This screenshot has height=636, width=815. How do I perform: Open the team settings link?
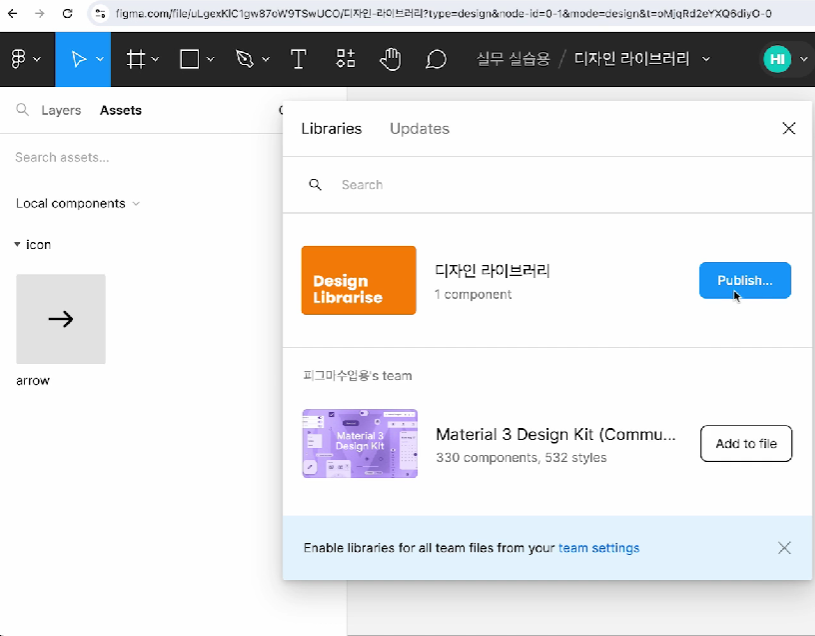pos(599,548)
